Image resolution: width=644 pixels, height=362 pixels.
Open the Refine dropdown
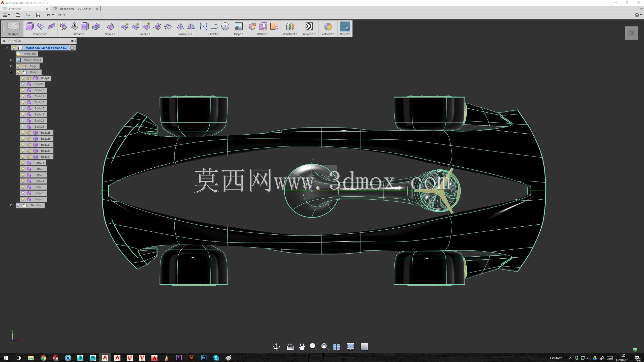click(x=145, y=34)
